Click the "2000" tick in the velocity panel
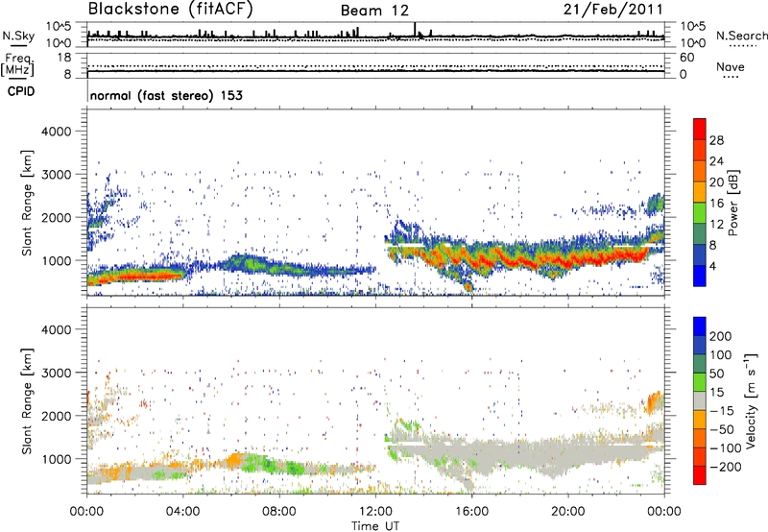The image size is (768, 532). [x=56, y=416]
